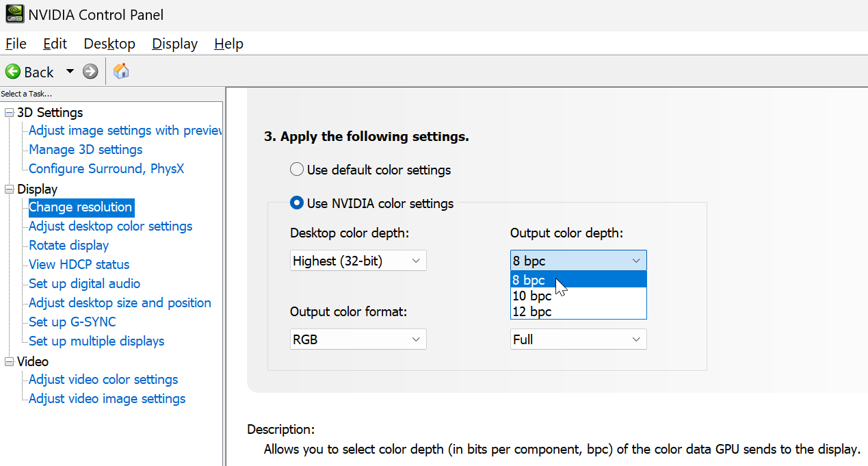Viewport: 868px width, 466px height.
Task: Click the NVIDIA Control Panel title icon
Action: pyautogui.click(x=14, y=14)
